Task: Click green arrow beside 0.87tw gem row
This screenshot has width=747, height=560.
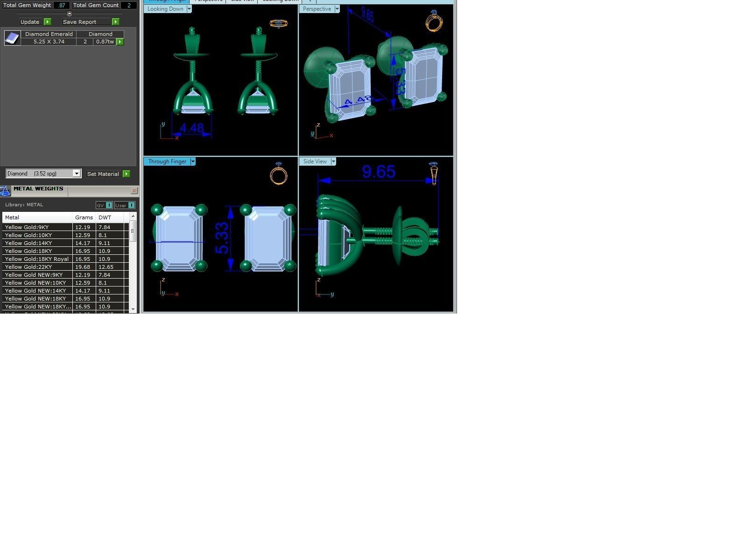Action: pyautogui.click(x=120, y=42)
